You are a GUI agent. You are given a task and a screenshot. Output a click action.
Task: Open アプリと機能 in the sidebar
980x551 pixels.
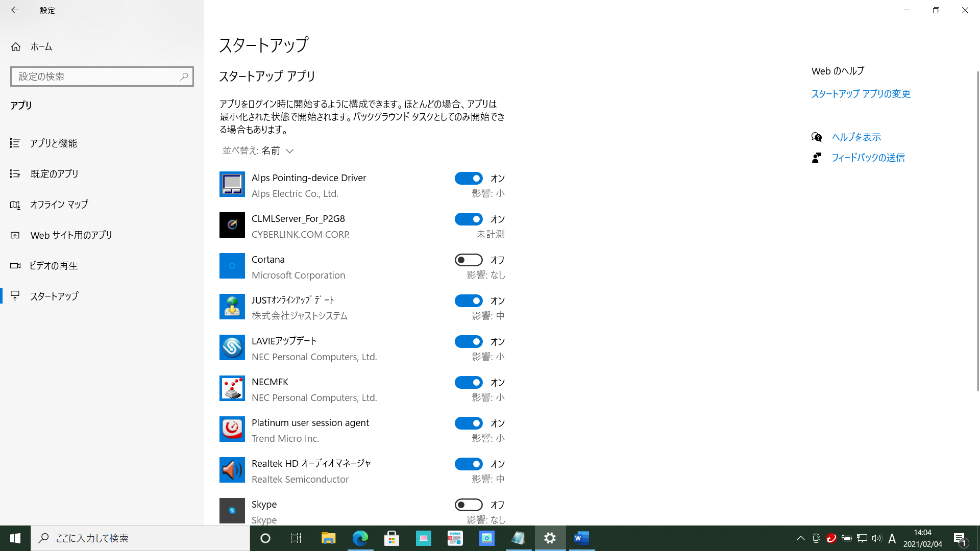click(x=53, y=143)
